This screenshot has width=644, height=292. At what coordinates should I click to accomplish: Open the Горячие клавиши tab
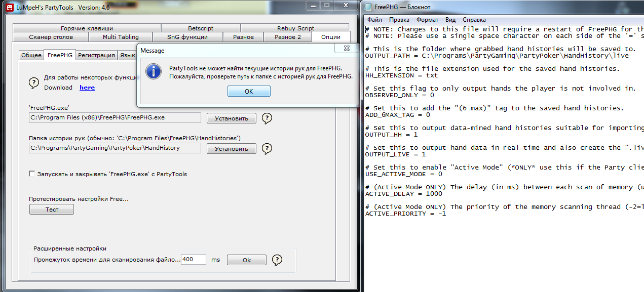pos(87,28)
